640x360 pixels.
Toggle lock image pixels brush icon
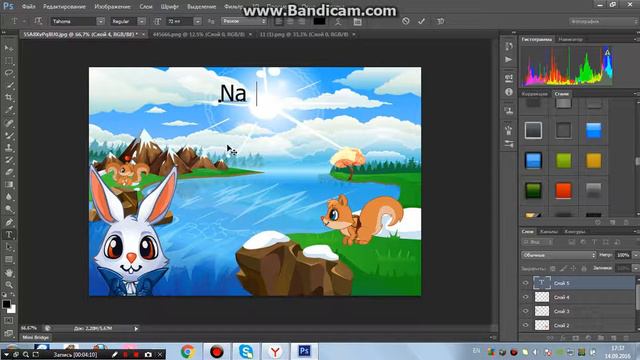point(563,268)
